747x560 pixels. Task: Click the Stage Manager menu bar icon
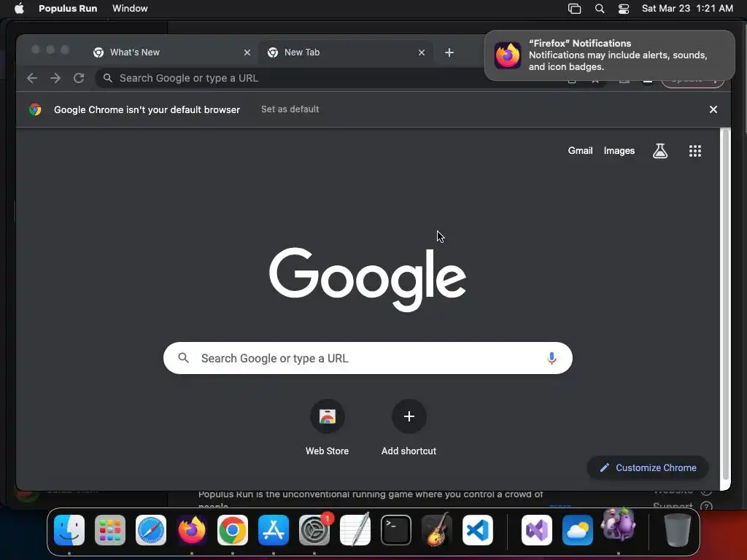(575, 9)
